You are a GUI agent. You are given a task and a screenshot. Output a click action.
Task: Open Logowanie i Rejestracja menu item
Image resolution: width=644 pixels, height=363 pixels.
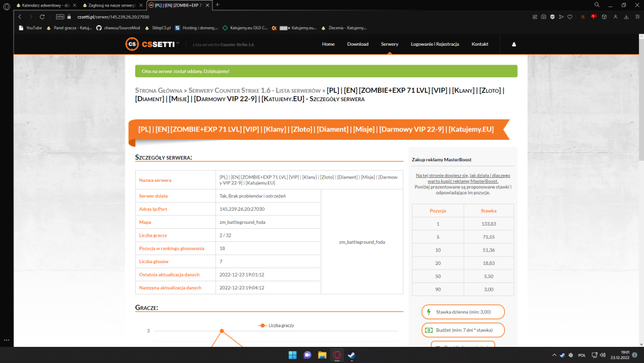point(435,44)
